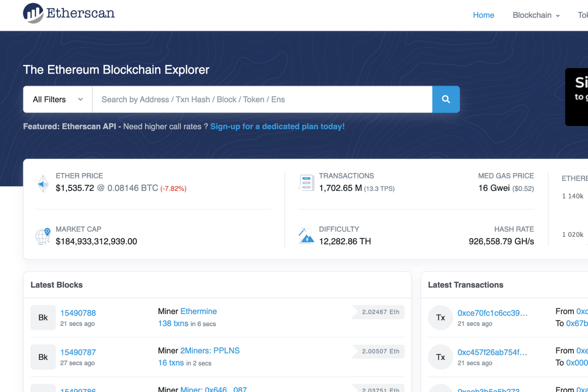
Task: Click the Etherscan wordmark text
Action: coord(81,13)
